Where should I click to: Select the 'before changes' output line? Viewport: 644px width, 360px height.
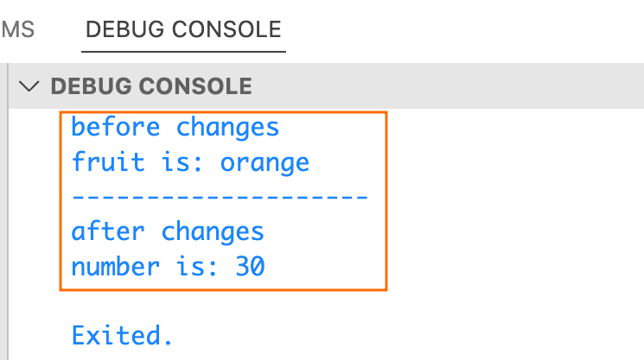click(175, 128)
